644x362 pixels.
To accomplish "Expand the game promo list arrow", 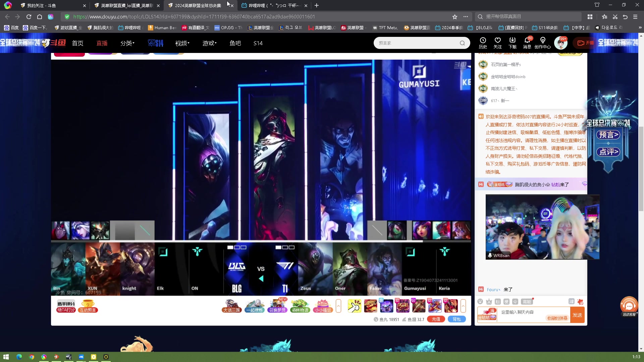I will coord(338,306).
